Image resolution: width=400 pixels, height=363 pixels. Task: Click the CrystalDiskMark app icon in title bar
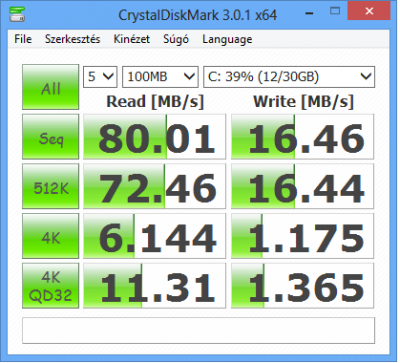(x=17, y=13)
